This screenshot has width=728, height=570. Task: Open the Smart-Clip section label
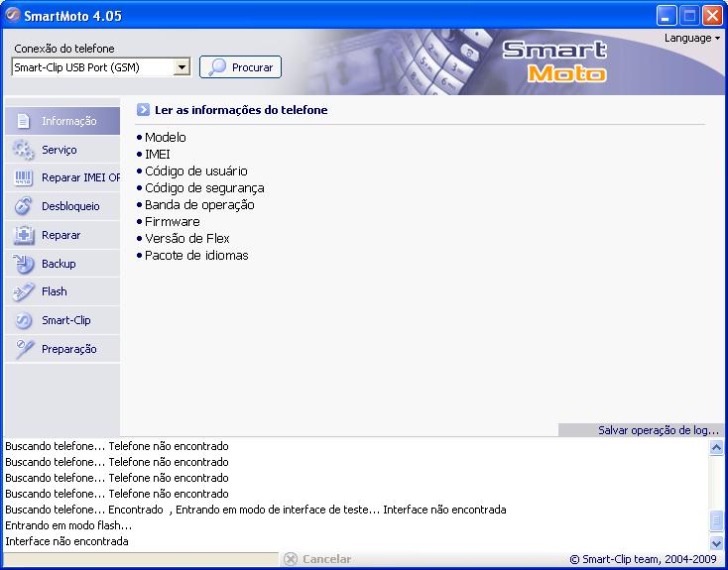[65, 321]
